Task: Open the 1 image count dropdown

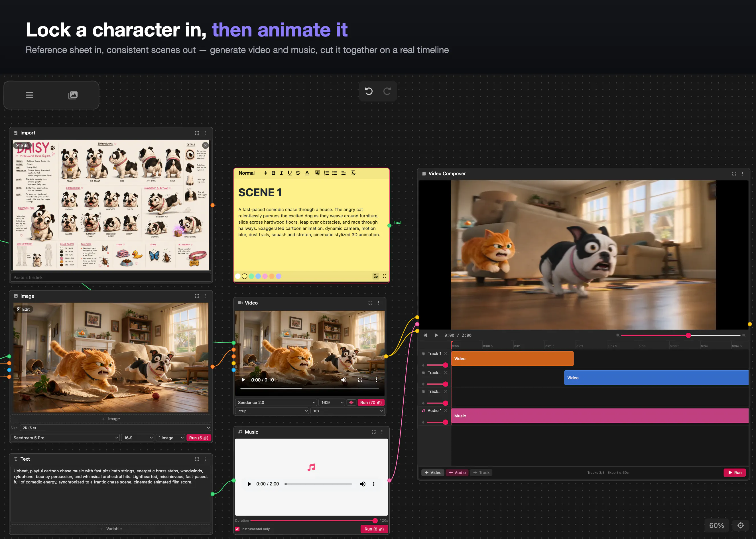Action: click(171, 438)
